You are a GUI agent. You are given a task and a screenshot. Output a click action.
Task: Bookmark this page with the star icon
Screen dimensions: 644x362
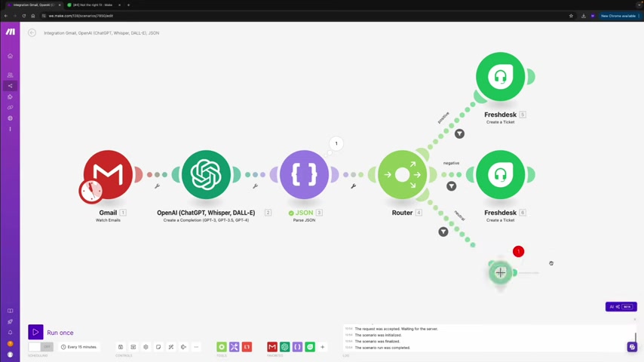(x=571, y=16)
